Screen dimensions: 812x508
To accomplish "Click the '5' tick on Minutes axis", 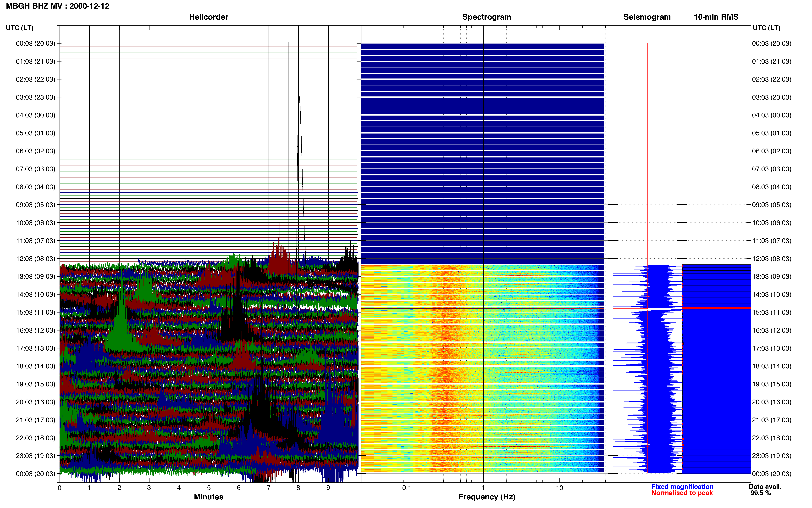I will coord(209,488).
